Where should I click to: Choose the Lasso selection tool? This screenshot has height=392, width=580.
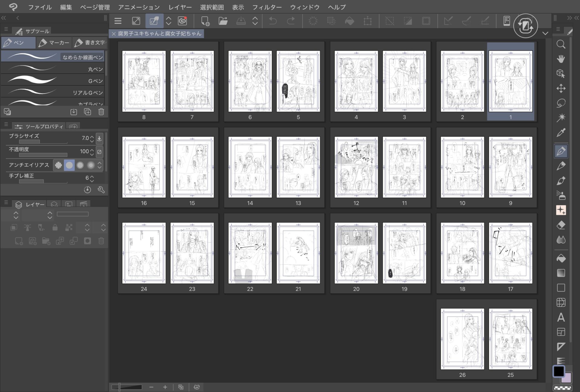[561, 103]
